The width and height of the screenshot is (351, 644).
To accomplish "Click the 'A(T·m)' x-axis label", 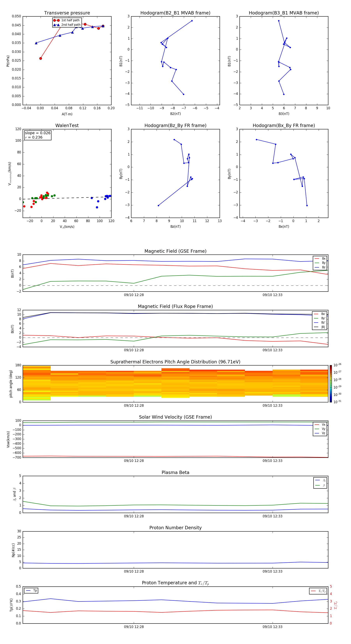I will coord(67,114).
